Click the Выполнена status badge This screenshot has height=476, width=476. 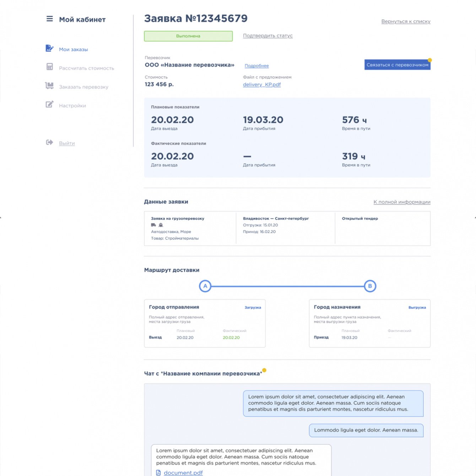tap(188, 36)
